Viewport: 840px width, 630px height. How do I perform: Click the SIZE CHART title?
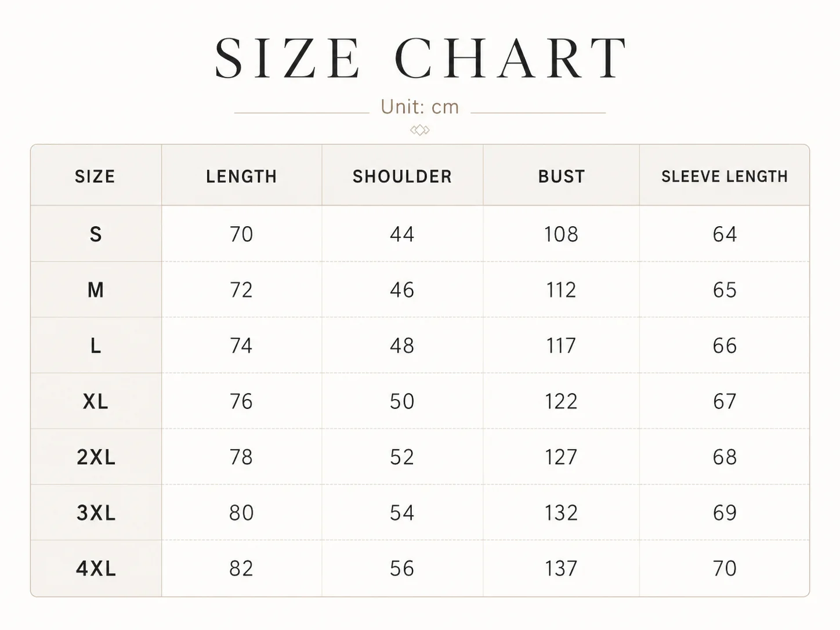pos(421,58)
